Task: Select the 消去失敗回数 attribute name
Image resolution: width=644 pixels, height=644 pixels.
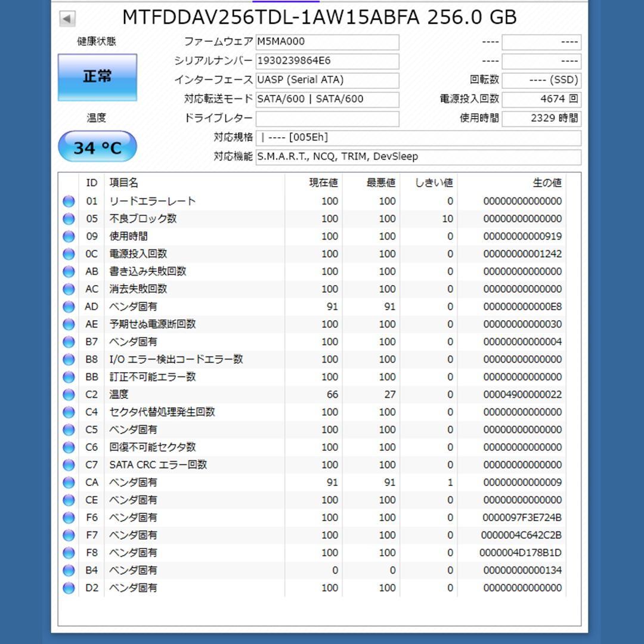Action: [x=138, y=289]
